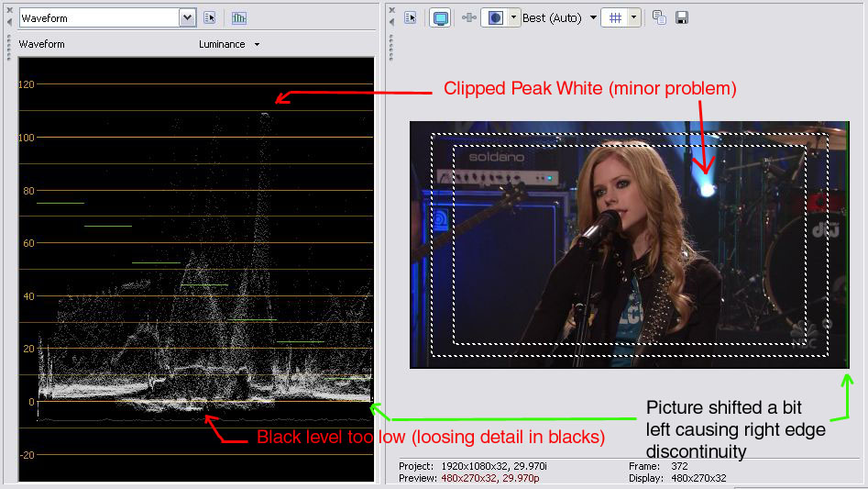The image size is (868, 489).
Task: Toggle Update Scopes While Playing histogram icon
Action: click(239, 17)
